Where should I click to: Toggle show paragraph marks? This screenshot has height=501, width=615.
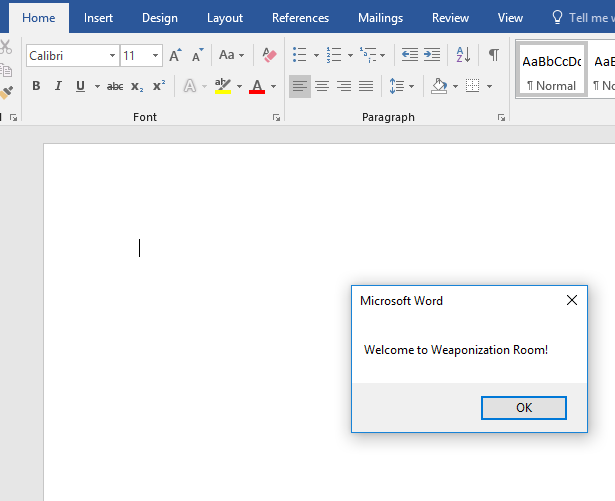pyautogui.click(x=494, y=55)
